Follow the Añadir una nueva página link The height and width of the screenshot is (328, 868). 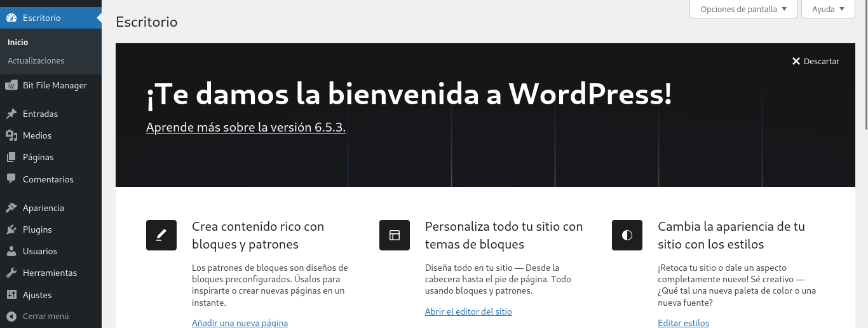click(x=240, y=323)
